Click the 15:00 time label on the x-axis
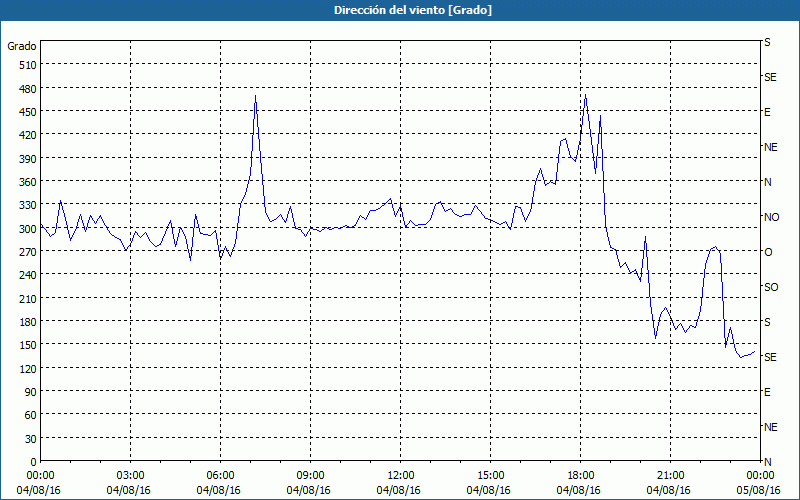The height and width of the screenshot is (500, 800). pyautogui.click(x=490, y=476)
